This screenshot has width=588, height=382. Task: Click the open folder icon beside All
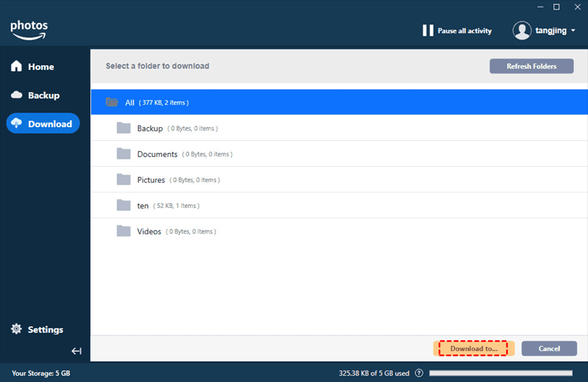pos(112,102)
